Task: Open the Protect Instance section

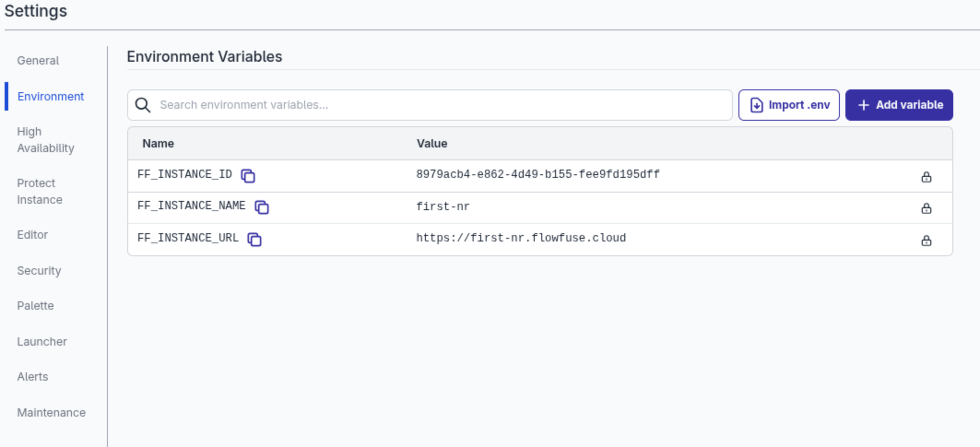Action: pos(40,191)
